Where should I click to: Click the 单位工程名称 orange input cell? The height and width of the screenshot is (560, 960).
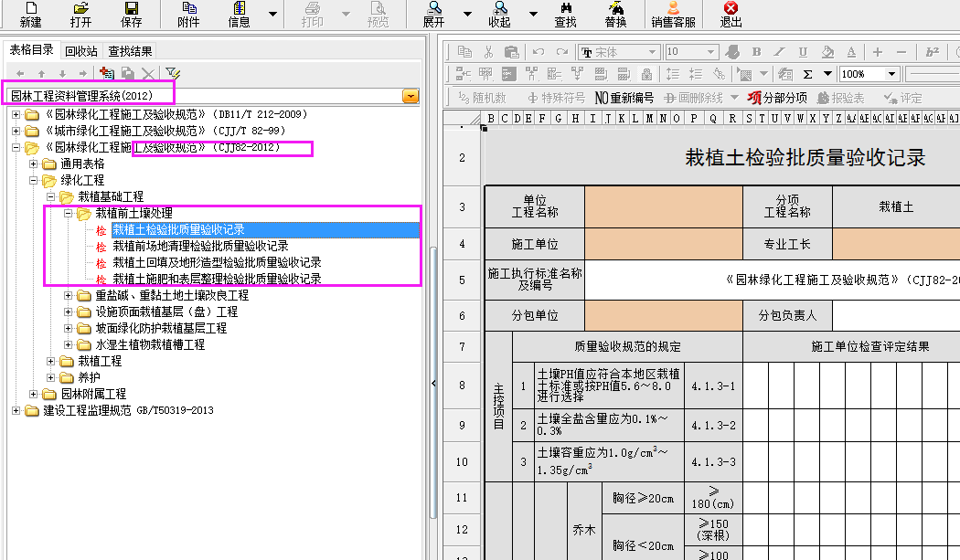pyautogui.click(x=663, y=207)
